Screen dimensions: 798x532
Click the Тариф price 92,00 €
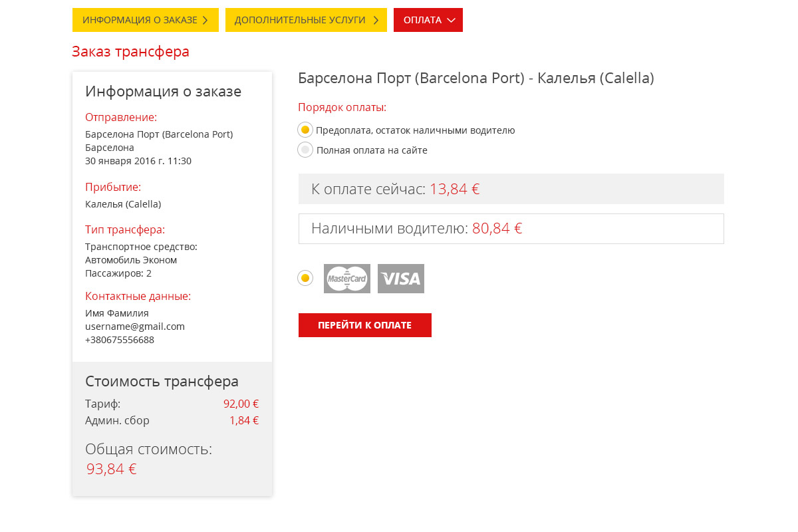click(x=241, y=404)
